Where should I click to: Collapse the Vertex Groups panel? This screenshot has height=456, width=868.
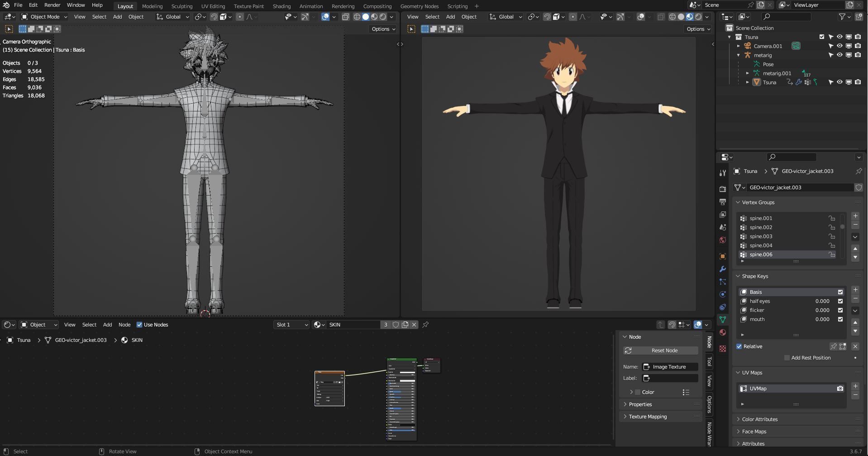click(x=758, y=202)
